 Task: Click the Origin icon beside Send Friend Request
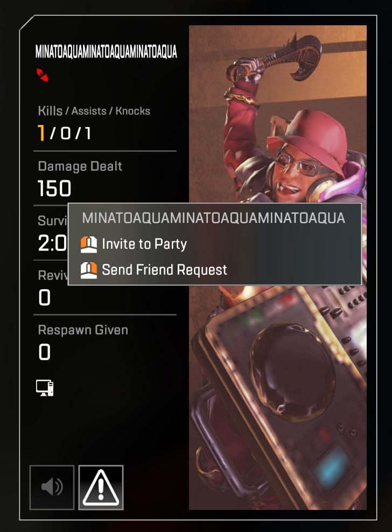click(x=89, y=270)
